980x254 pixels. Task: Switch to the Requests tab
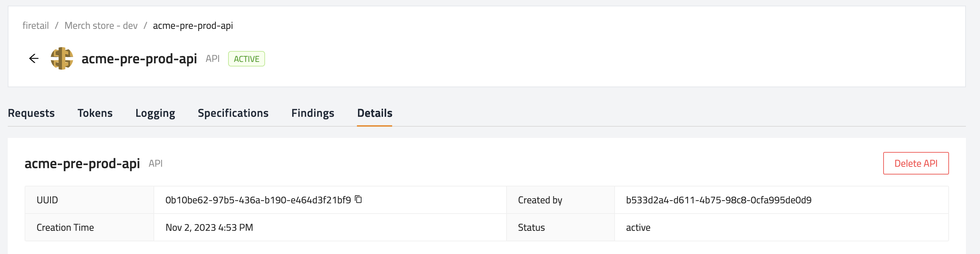(31, 113)
